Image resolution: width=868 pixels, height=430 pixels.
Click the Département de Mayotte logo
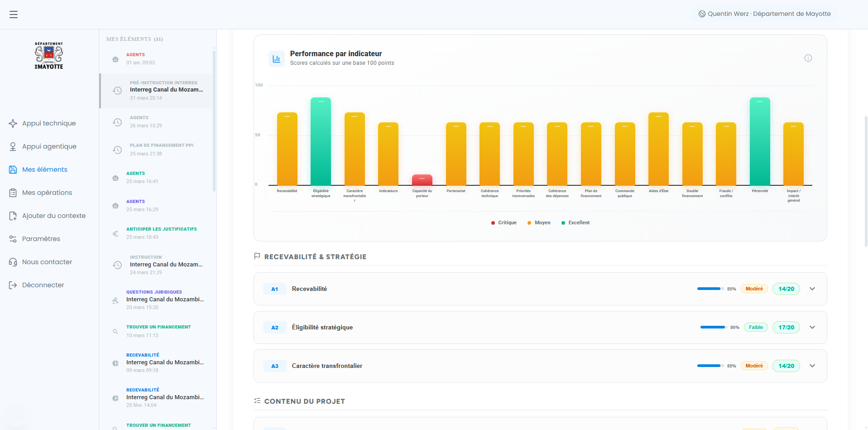[x=49, y=56]
